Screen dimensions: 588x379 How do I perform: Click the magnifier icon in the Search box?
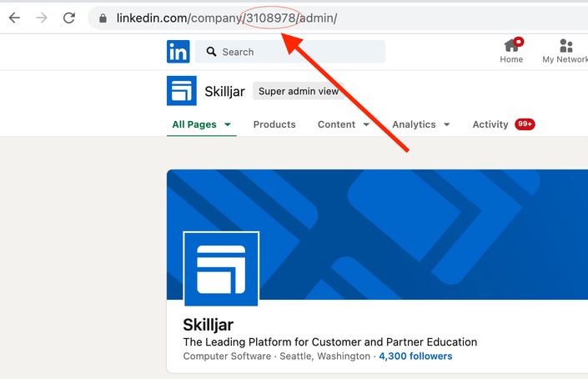(x=212, y=52)
